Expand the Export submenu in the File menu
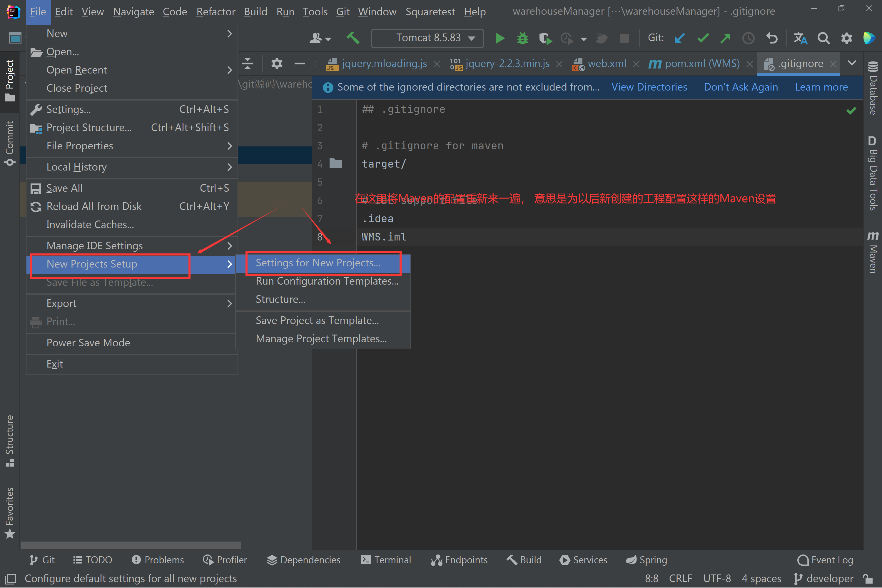 tap(61, 303)
